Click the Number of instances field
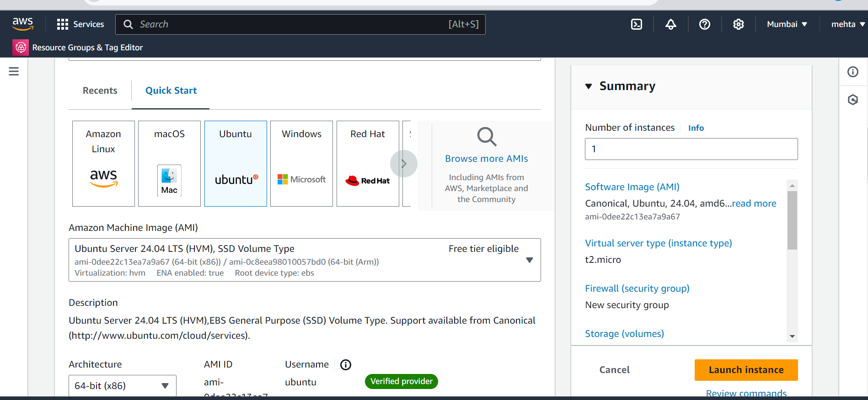Screen dimensions: 868x400 click(x=691, y=149)
